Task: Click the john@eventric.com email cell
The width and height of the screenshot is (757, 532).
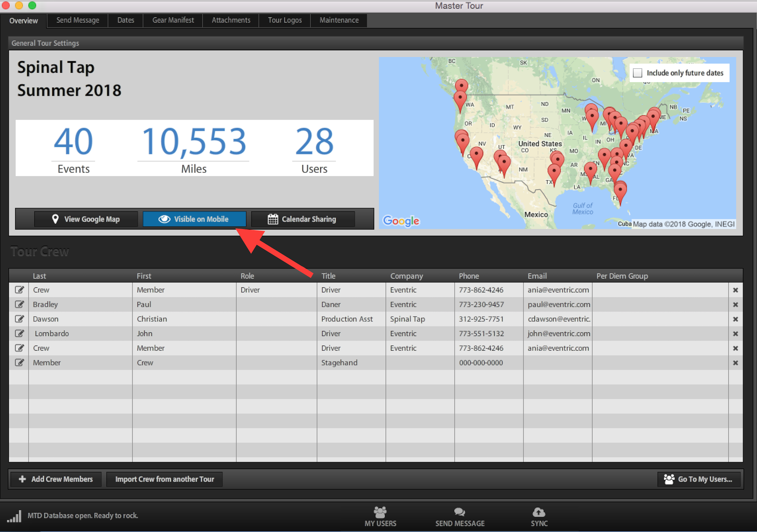Action: coord(558,334)
